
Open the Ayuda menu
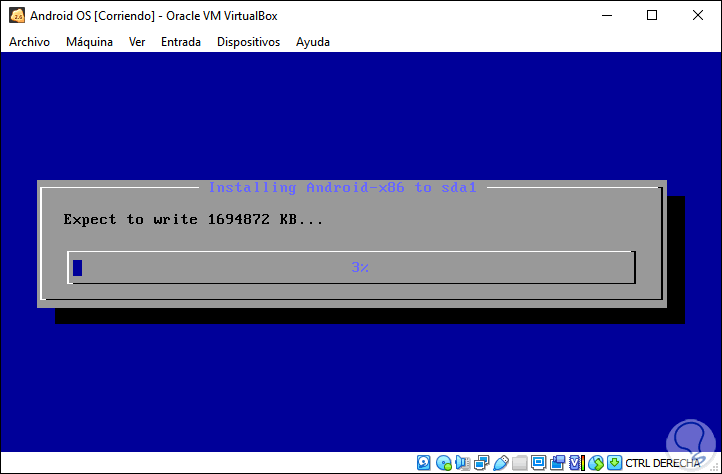(x=313, y=42)
